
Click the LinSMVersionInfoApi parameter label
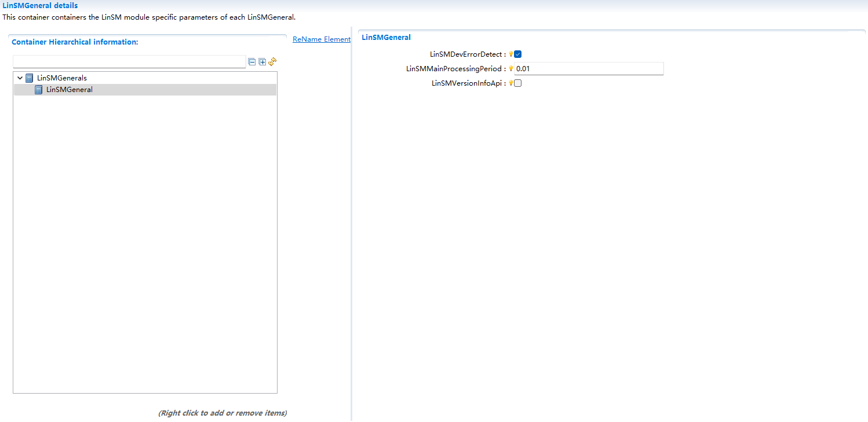point(467,83)
